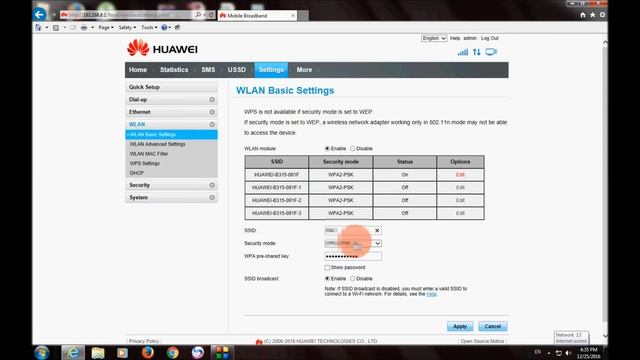Click the colored squares taskbar app
The height and width of the screenshot is (360, 640).
[x=222, y=352]
